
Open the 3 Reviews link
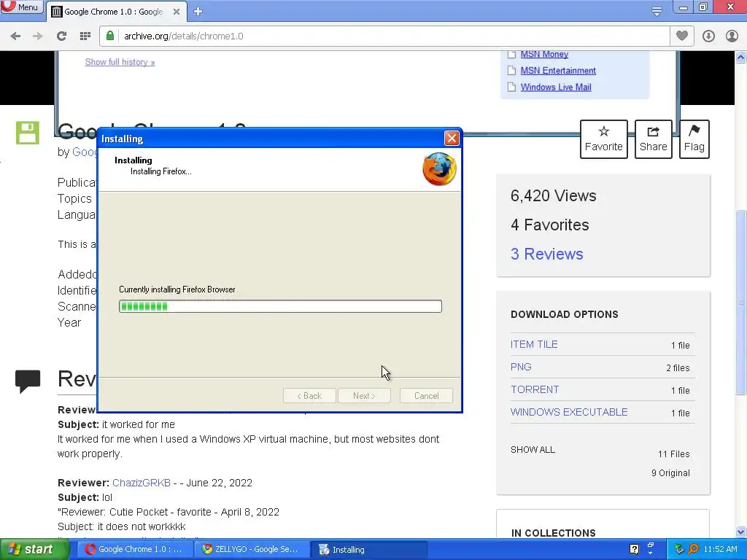click(547, 254)
